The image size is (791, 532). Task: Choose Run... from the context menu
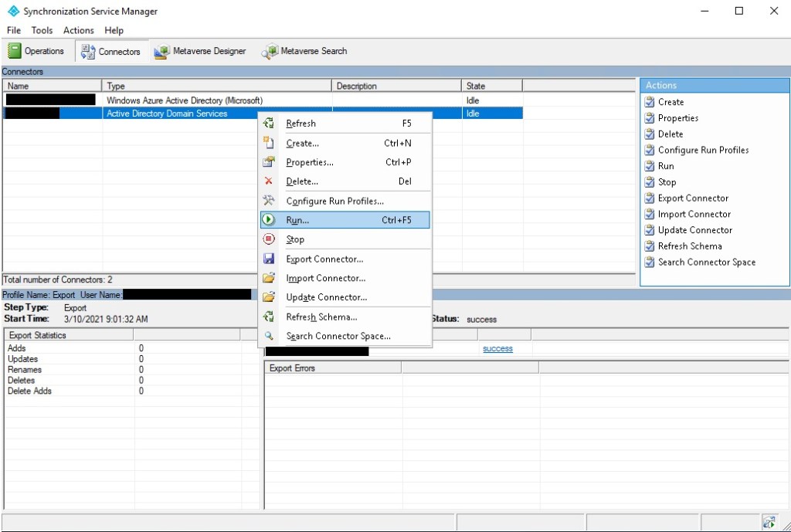pos(345,220)
